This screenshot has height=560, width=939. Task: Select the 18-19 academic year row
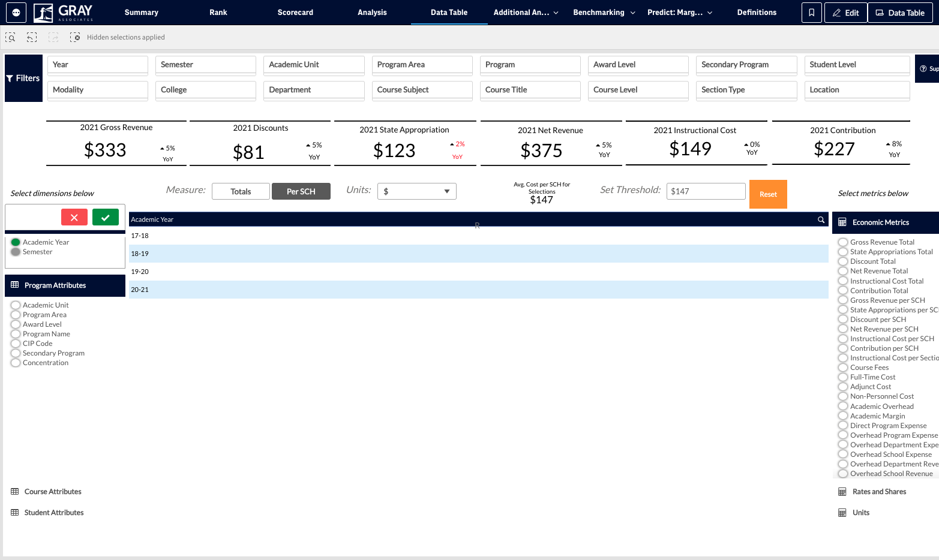479,254
